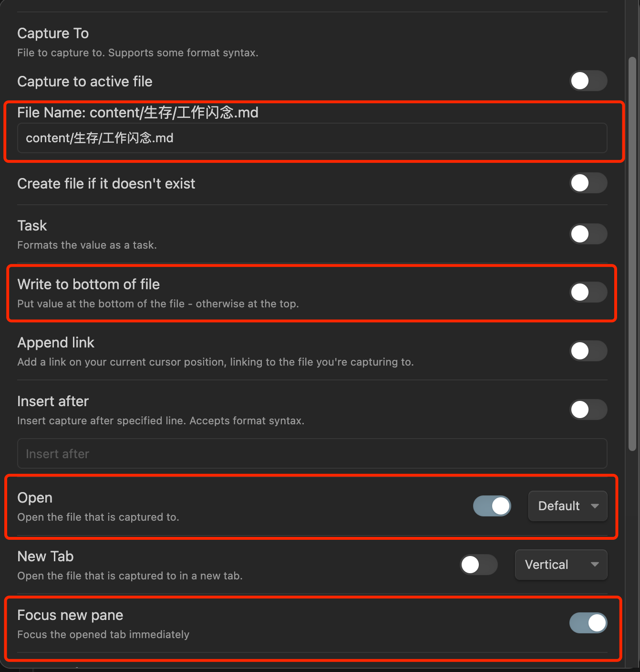
Task: Click the Vertical dropdown arrow icon
Action: pyautogui.click(x=595, y=565)
